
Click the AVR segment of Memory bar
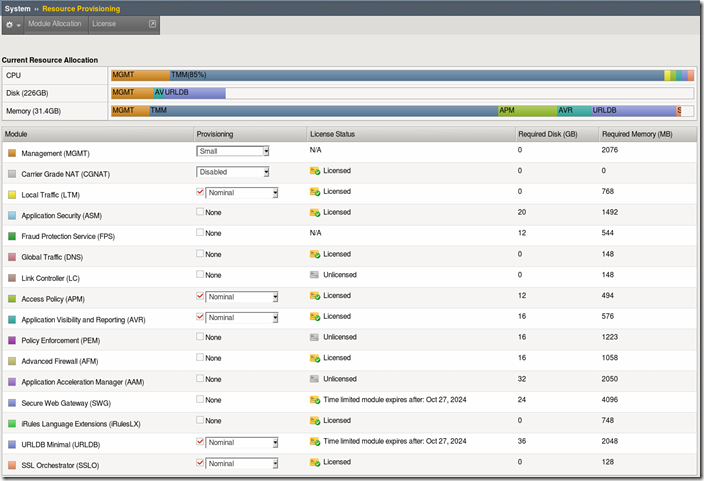[x=574, y=110]
